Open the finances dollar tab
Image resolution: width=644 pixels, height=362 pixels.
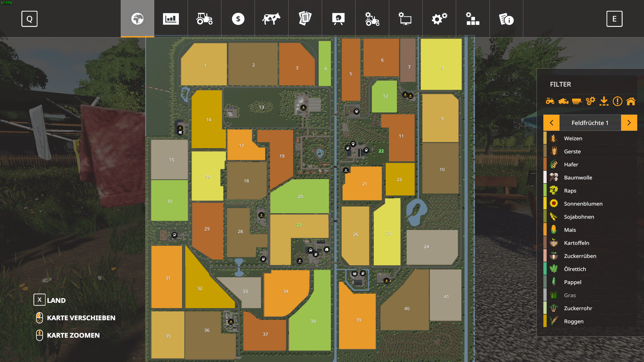(x=238, y=19)
